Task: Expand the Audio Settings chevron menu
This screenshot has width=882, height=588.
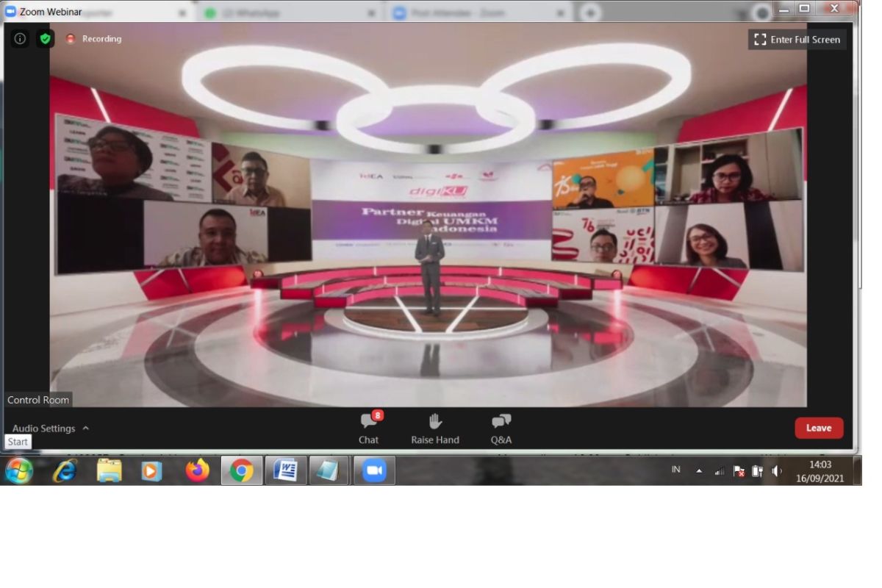Action: [86, 429]
